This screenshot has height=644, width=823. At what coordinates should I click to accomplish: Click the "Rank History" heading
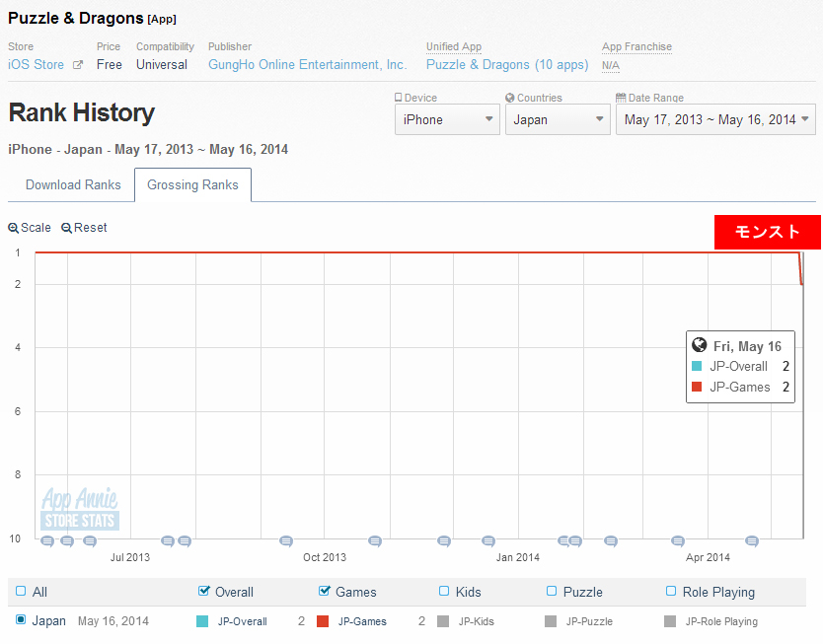coord(82,112)
